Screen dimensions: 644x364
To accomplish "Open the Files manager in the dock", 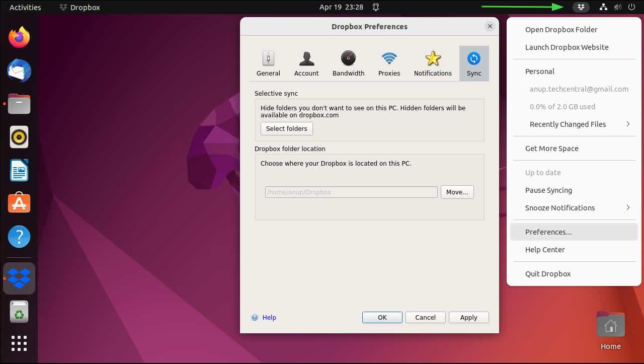I will 19,104.
